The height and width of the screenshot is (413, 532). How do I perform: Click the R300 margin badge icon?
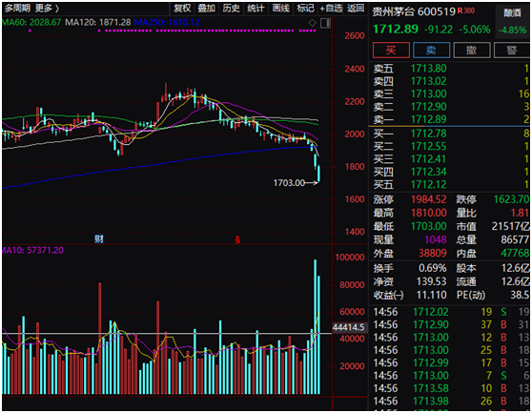click(466, 10)
